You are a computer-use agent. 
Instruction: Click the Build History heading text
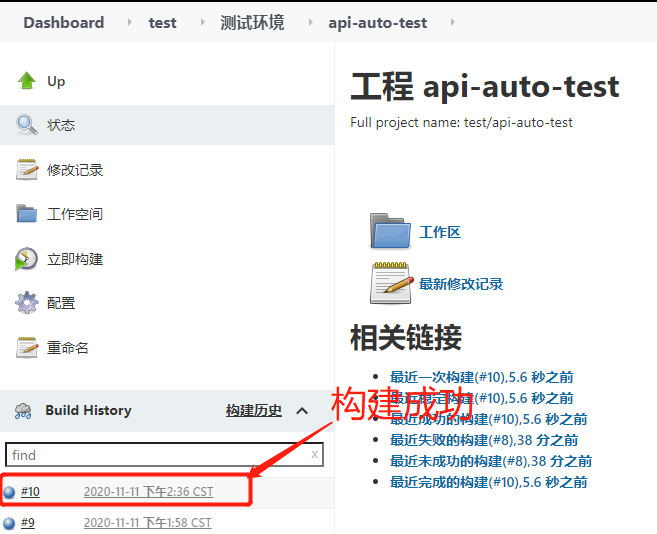[88, 410]
